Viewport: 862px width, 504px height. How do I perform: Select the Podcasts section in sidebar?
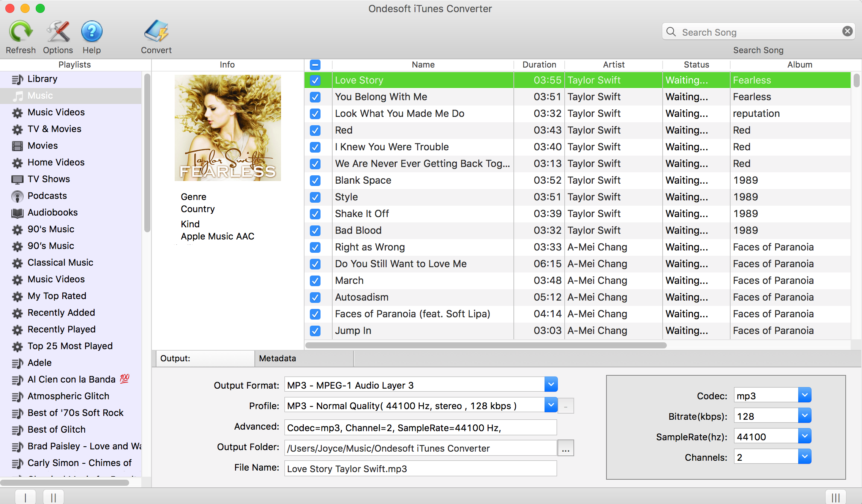click(x=48, y=195)
